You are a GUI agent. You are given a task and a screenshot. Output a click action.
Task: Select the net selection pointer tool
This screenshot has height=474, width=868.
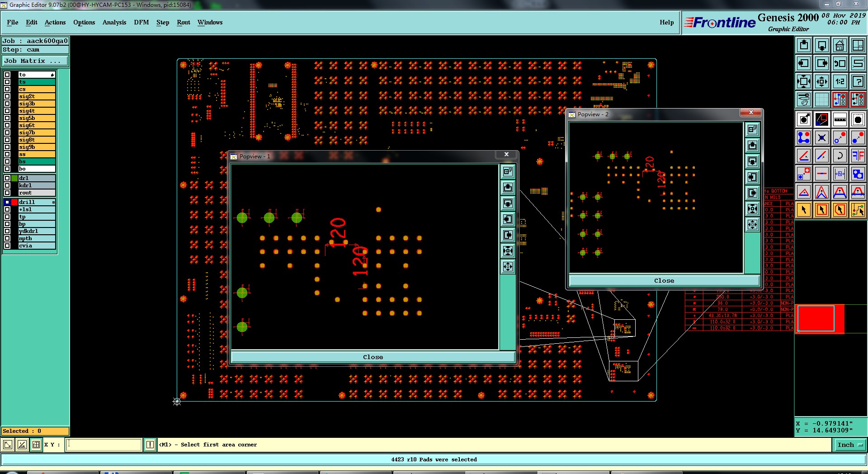click(858, 210)
